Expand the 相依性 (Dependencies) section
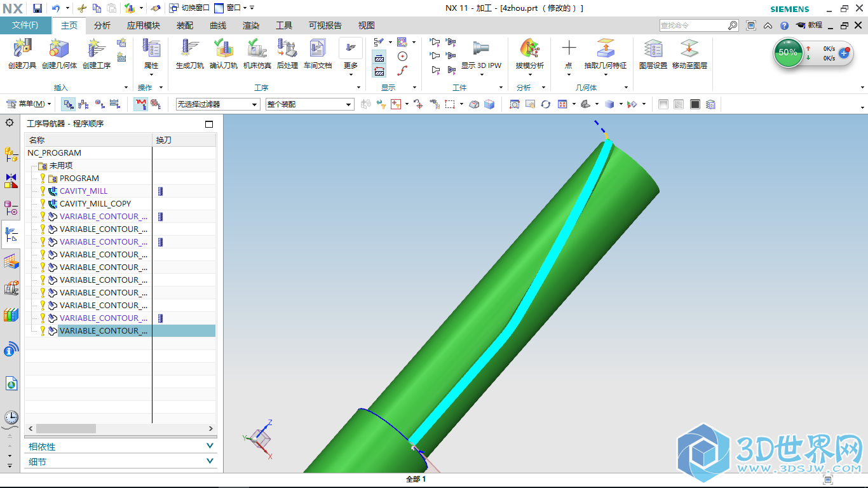This screenshot has height=488, width=868. pyautogui.click(x=121, y=447)
